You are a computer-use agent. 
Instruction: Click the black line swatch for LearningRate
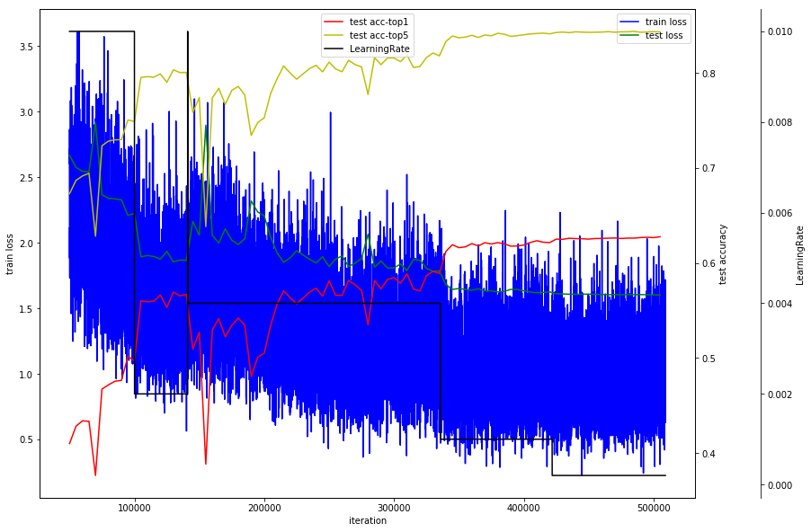click(333, 49)
